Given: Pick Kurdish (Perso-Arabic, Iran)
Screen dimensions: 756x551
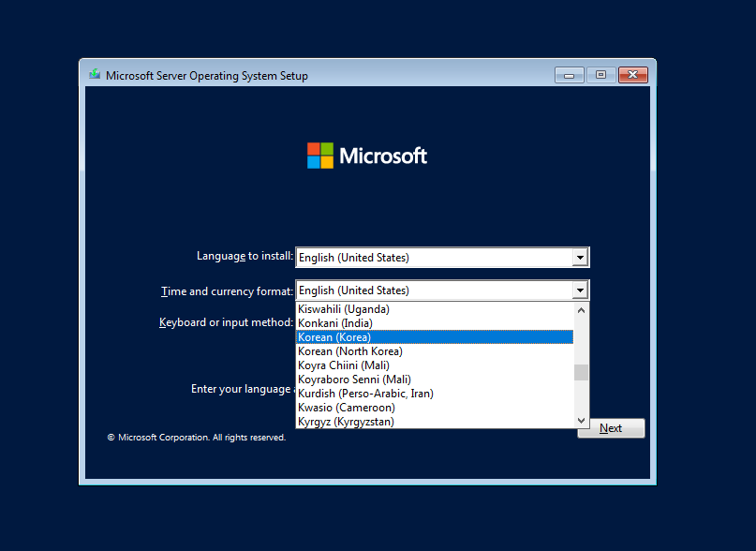Looking at the screenshot, I should [435, 394].
